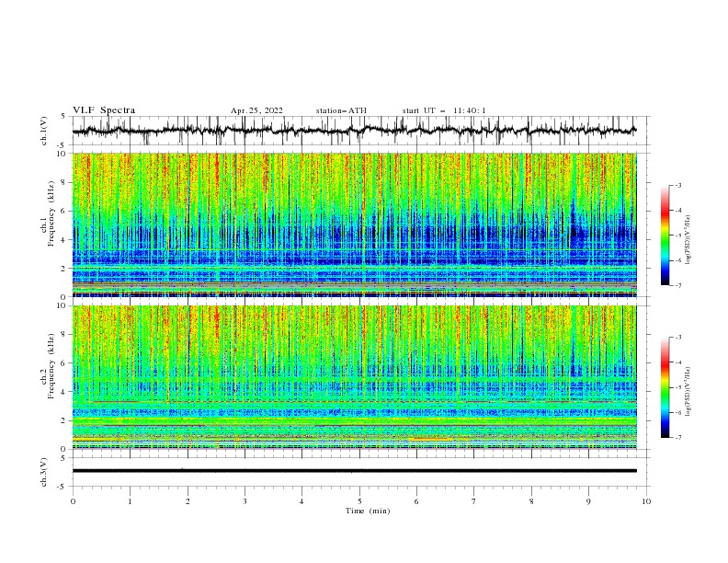Click the "-3" label on ch.2 color bar
This screenshot has width=728, height=563.
coord(677,338)
